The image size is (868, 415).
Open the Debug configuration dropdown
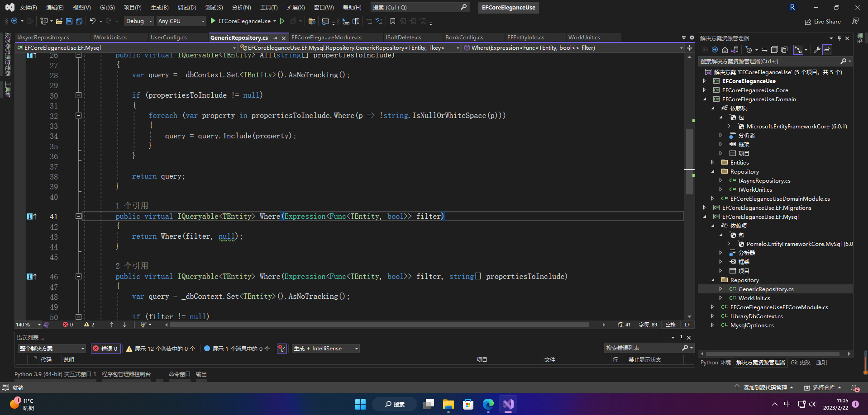[139, 21]
